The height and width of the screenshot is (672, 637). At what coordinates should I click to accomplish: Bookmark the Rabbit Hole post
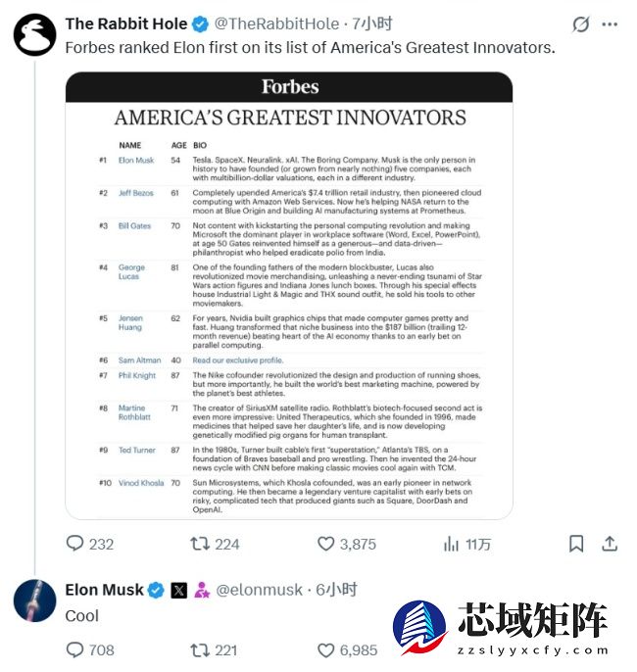577,544
